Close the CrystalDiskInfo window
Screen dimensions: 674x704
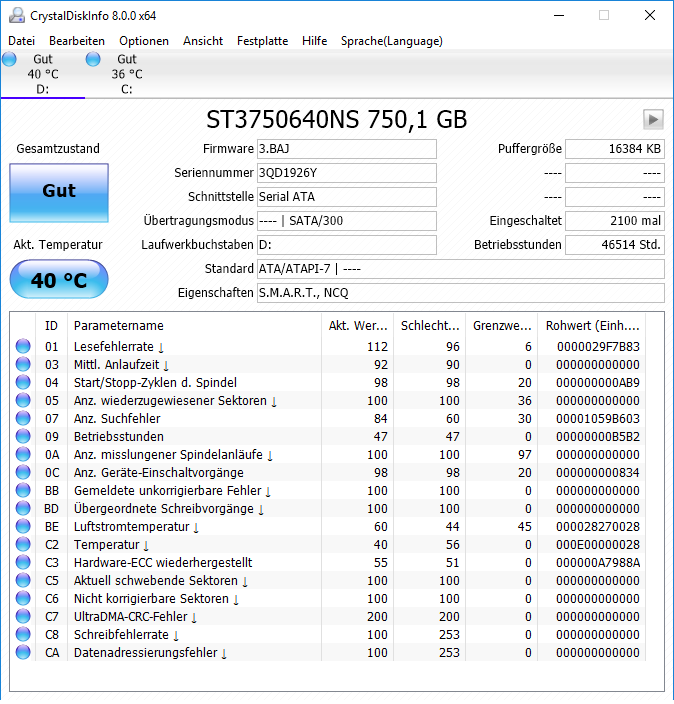[649, 15]
